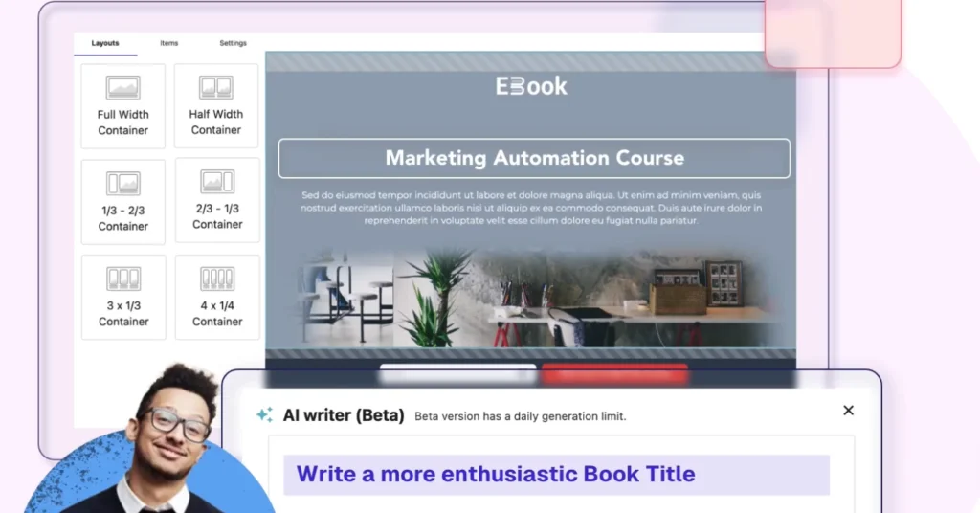Viewport: 980px width, 513px height.
Task: Click the AI writer (Beta) title
Action: [344, 415]
